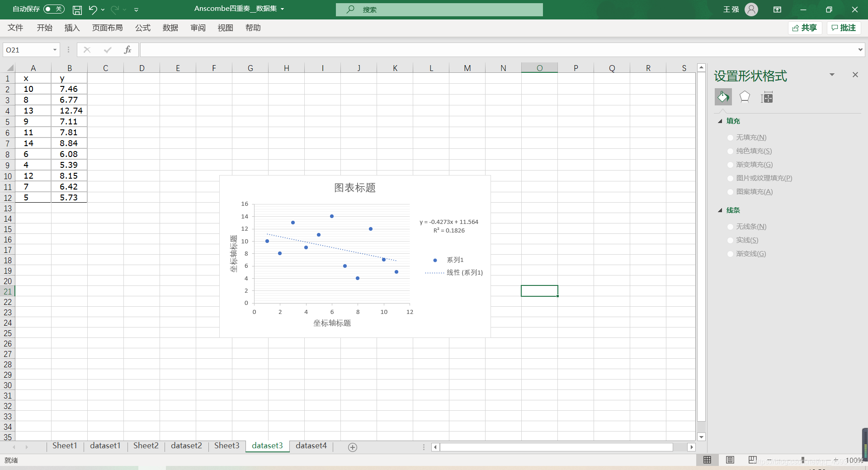
Task: Select 实线(S) radio button
Action: click(730, 240)
